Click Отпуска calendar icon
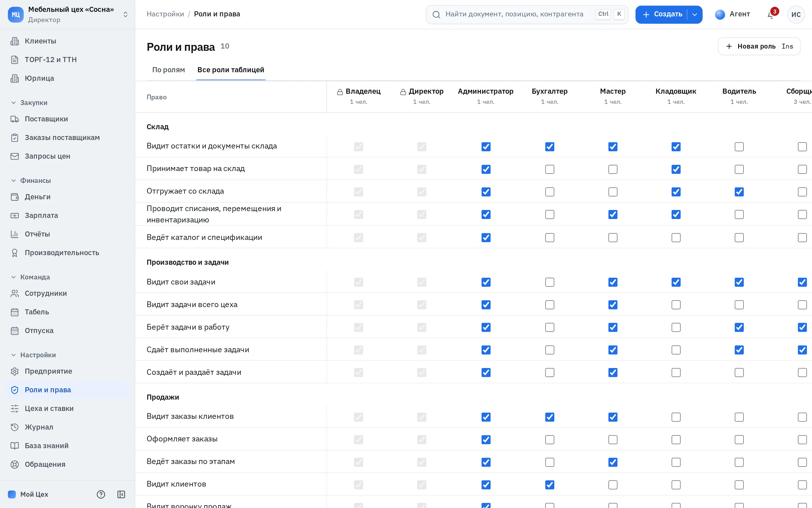This screenshot has width=812, height=508. (x=14, y=331)
